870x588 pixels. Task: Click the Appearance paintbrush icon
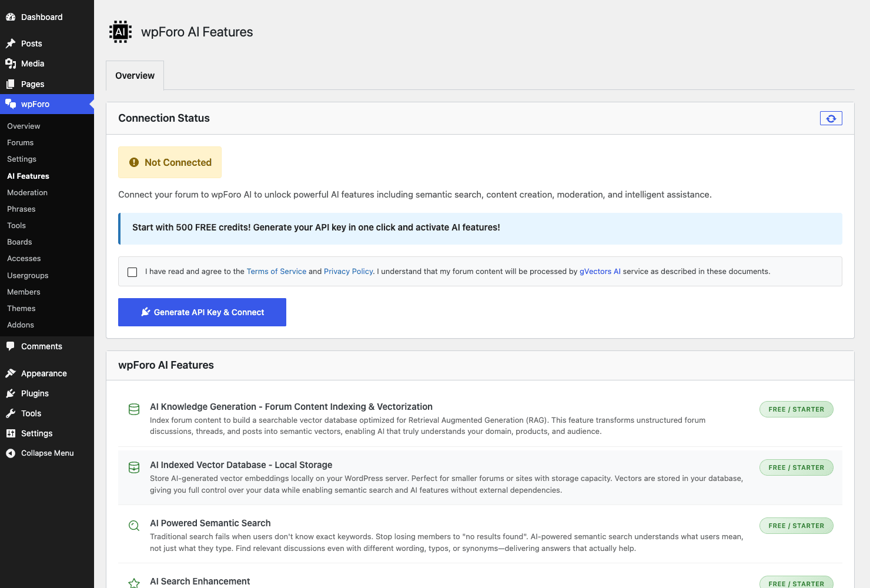pyautogui.click(x=11, y=373)
